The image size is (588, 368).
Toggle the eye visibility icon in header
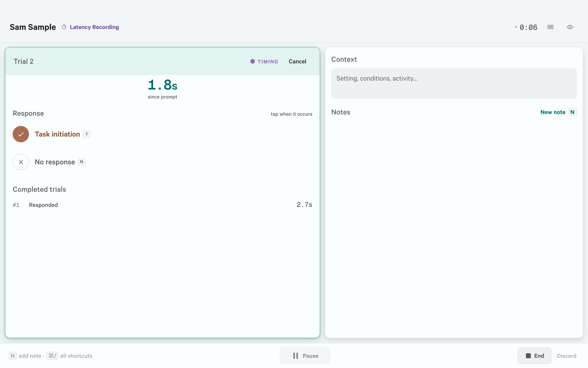570,27
